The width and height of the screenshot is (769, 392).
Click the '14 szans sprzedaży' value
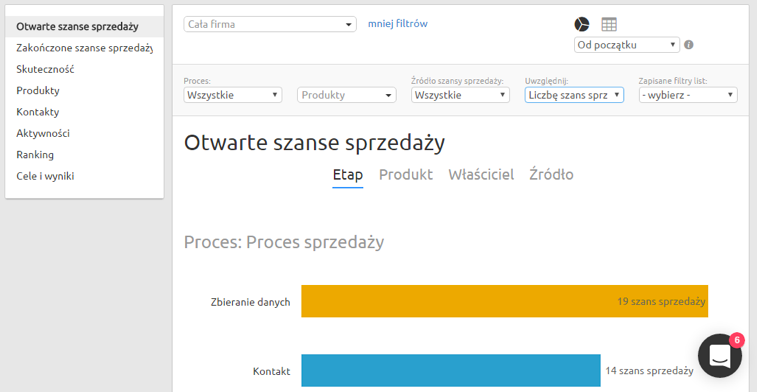[649, 371]
